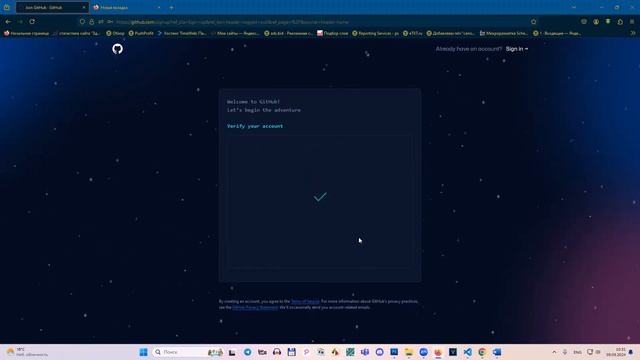Switch the ENG input language
This screenshot has height=360, width=640.
tap(577, 352)
